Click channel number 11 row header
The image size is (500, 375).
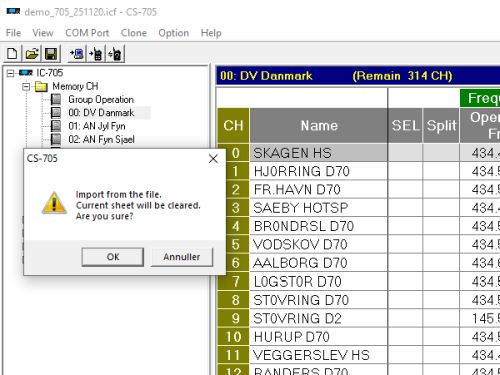[233, 355]
